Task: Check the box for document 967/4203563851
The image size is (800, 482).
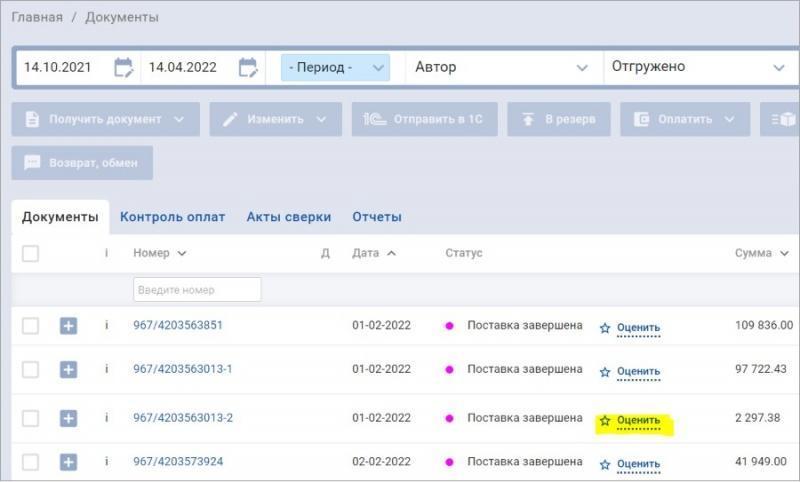Action: (30, 326)
